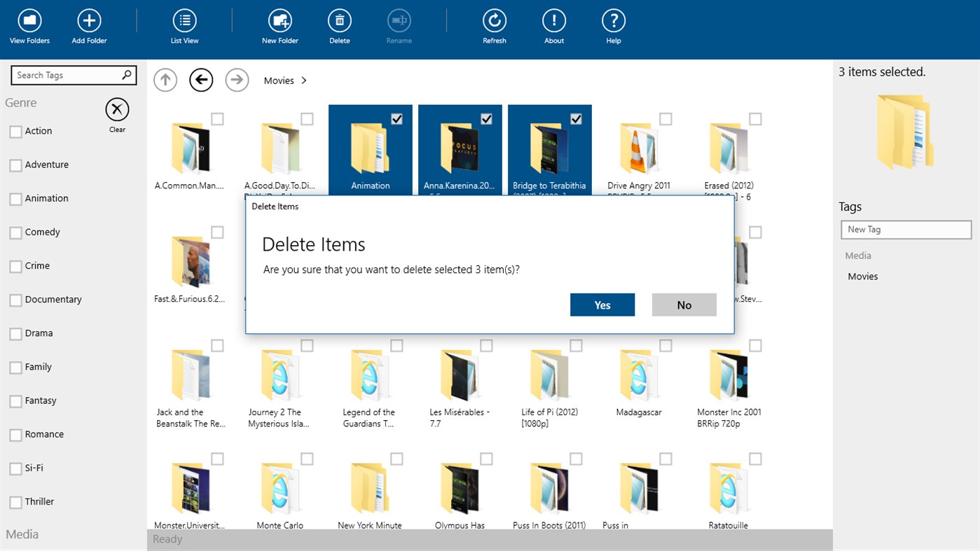
Task: Open the About dialog
Action: [x=553, y=26]
